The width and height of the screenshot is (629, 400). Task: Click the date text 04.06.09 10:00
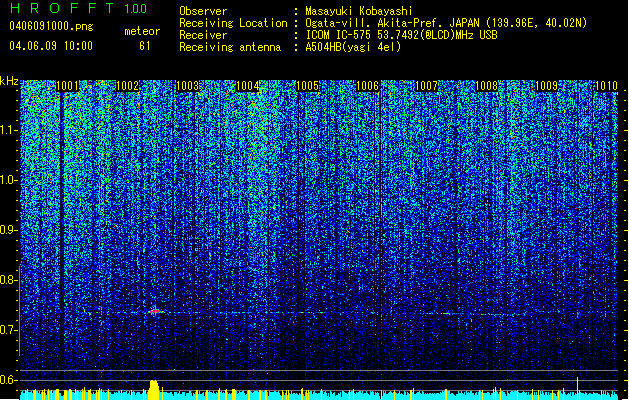pyautogui.click(x=51, y=46)
